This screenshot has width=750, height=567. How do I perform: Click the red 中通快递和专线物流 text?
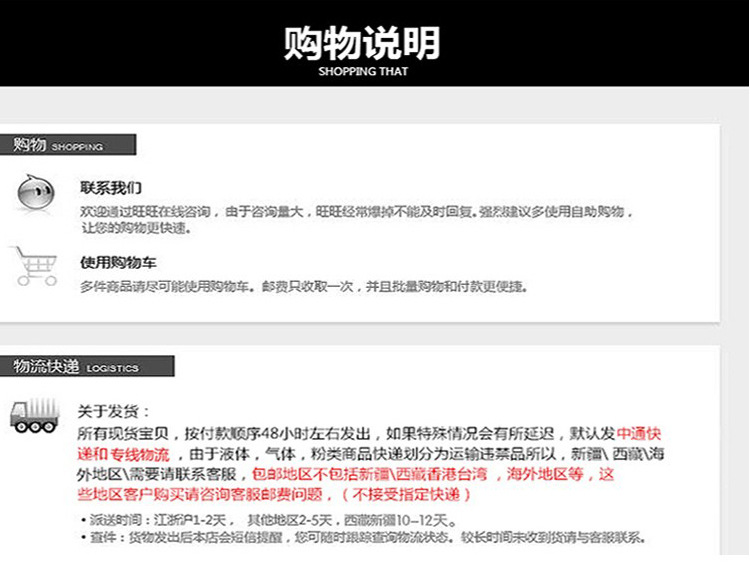[369, 444]
